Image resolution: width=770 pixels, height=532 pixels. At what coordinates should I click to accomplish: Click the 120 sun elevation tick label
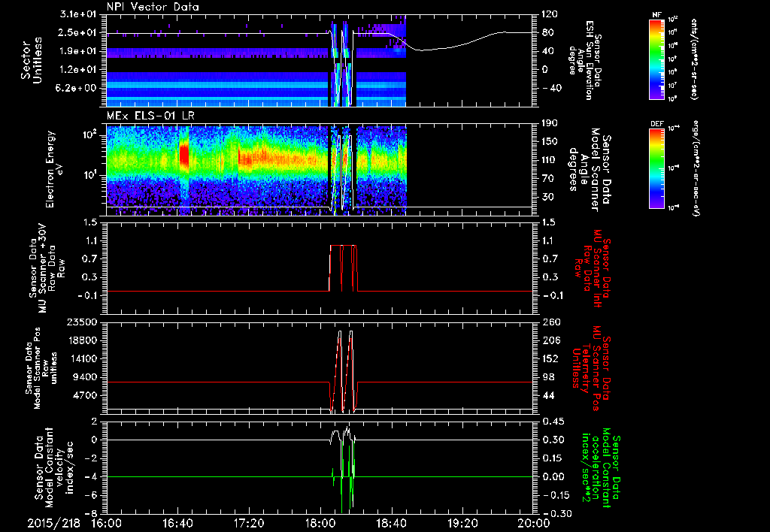coord(549,14)
